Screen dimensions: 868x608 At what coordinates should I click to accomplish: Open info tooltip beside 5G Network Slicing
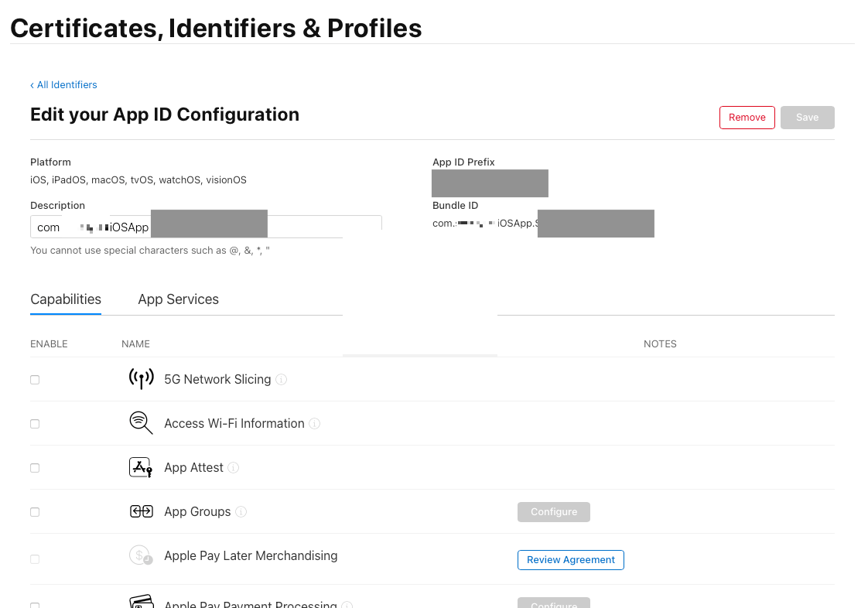(282, 380)
